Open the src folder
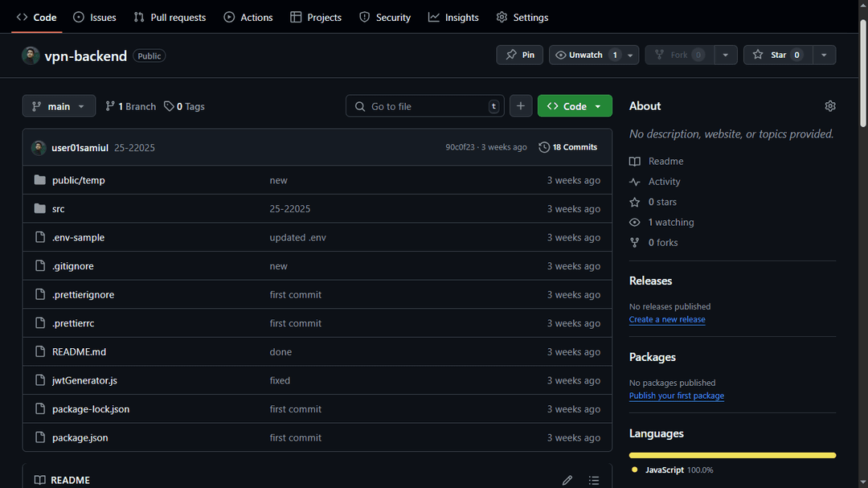This screenshot has width=868, height=488. [58, 209]
